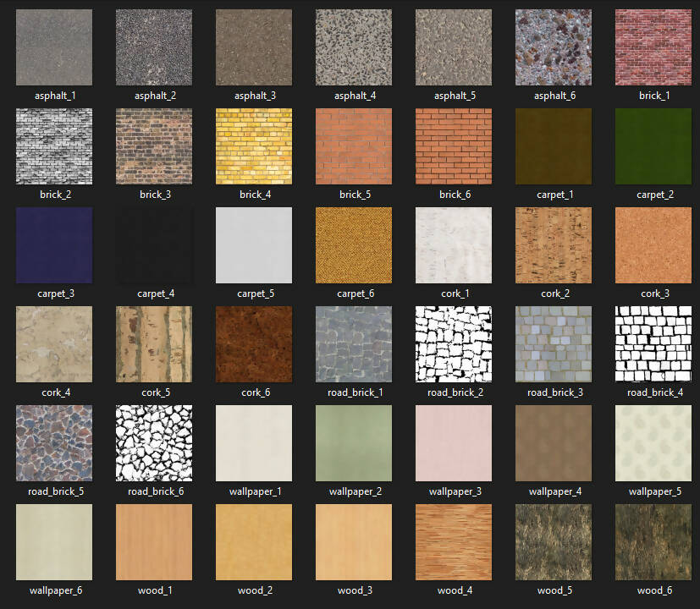Image resolution: width=700 pixels, height=609 pixels.
Task: Select the red brick_1 texture
Action: [653, 47]
